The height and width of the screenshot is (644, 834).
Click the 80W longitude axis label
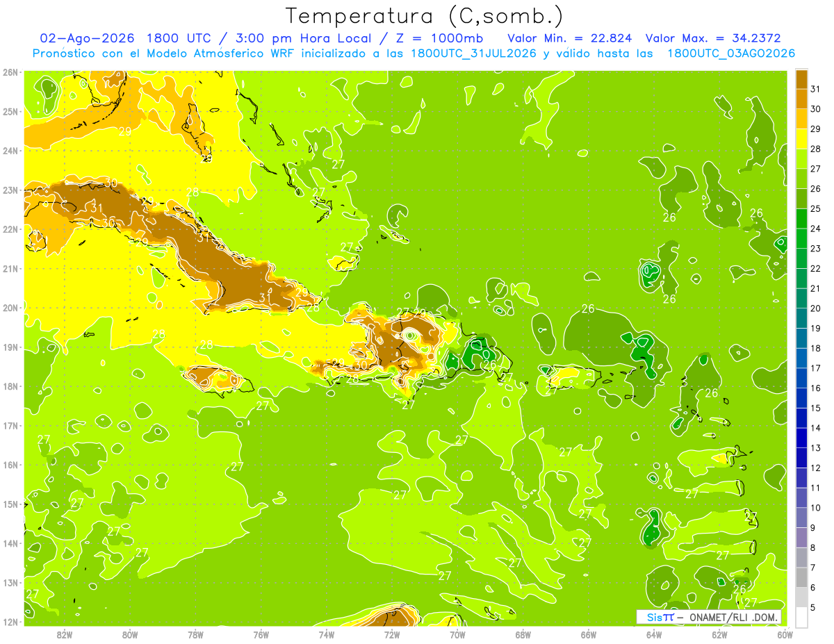[x=130, y=634]
